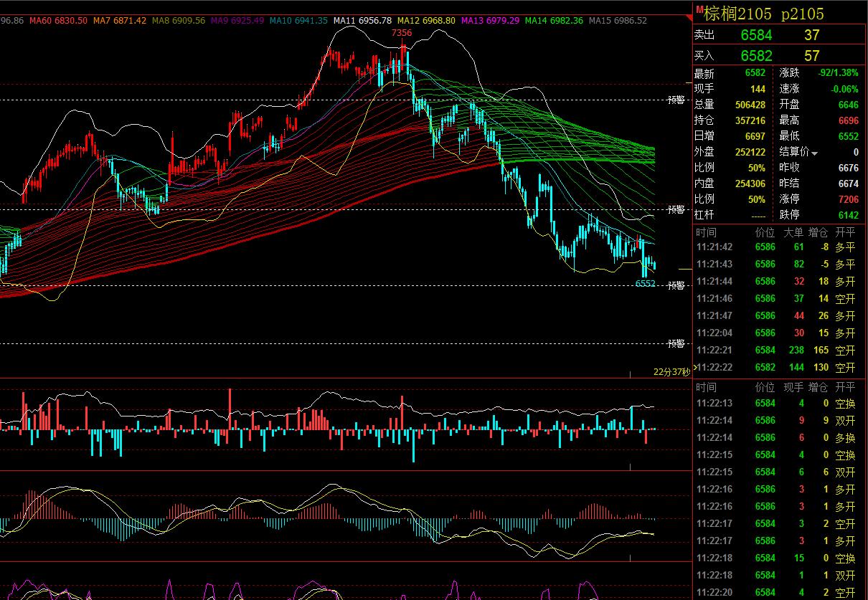Click the 涨停 limit-up value 7206

849,199
